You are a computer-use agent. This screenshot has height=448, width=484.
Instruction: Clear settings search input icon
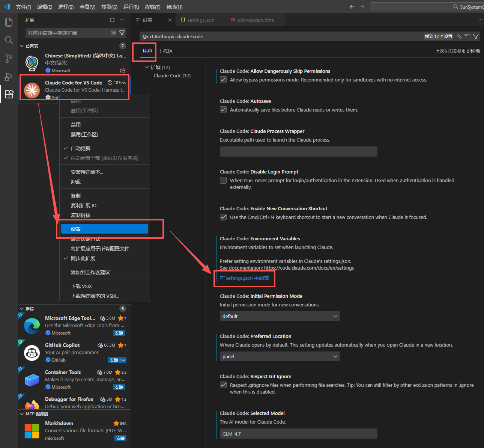pos(467,36)
